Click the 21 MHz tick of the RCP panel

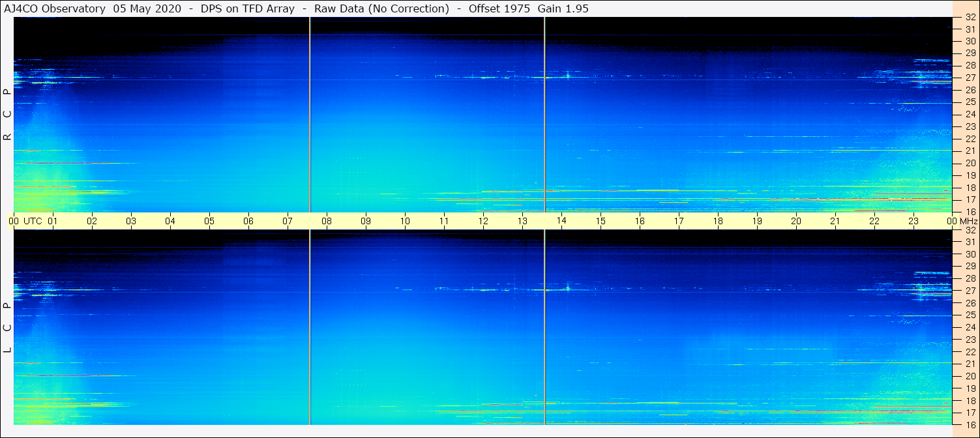coord(970,151)
